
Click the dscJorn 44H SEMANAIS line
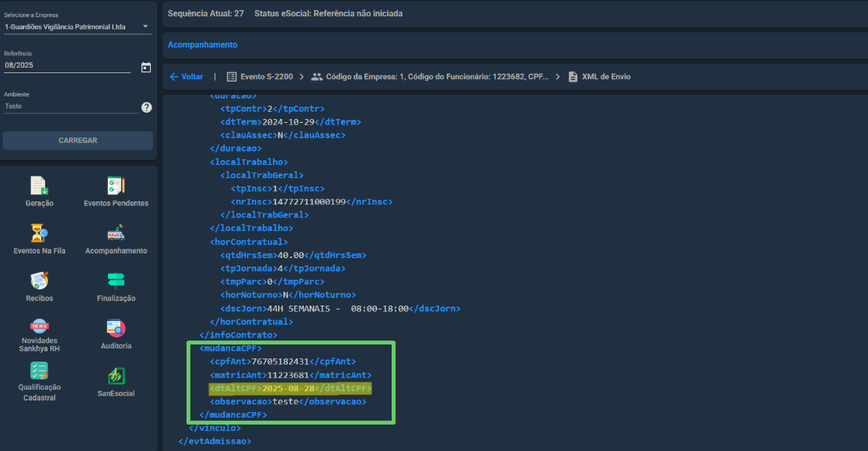click(340, 309)
